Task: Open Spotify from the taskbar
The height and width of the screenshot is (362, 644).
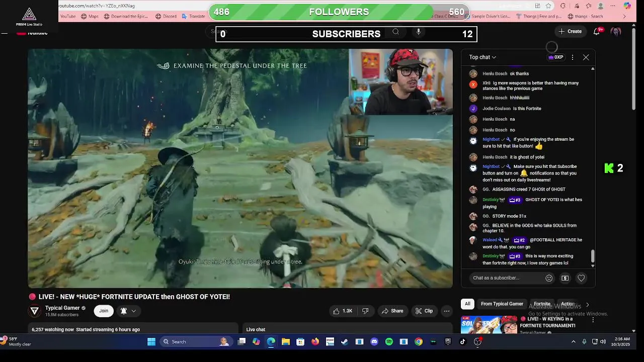Action: (389, 342)
